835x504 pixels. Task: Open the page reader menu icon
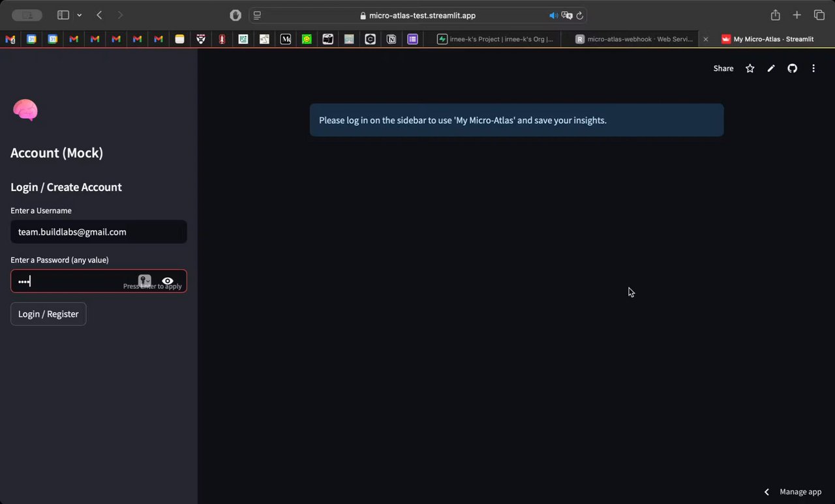pyautogui.click(x=258, y=15)
